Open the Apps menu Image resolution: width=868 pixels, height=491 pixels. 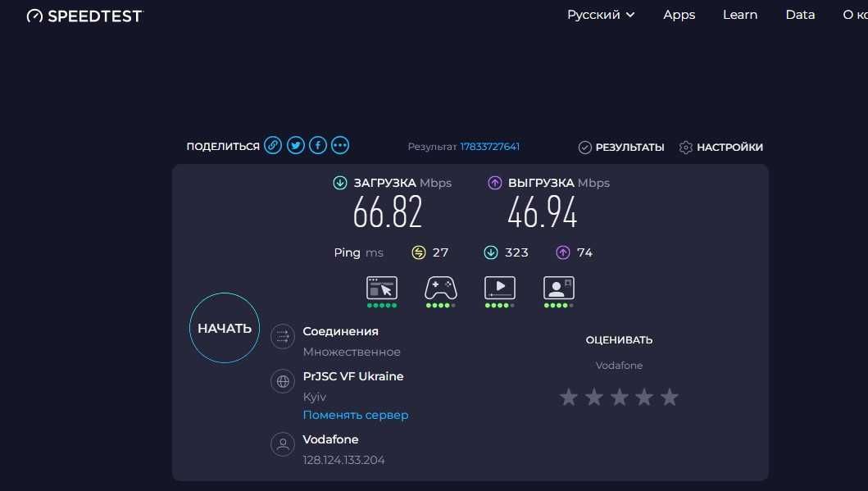pos(679,15)
